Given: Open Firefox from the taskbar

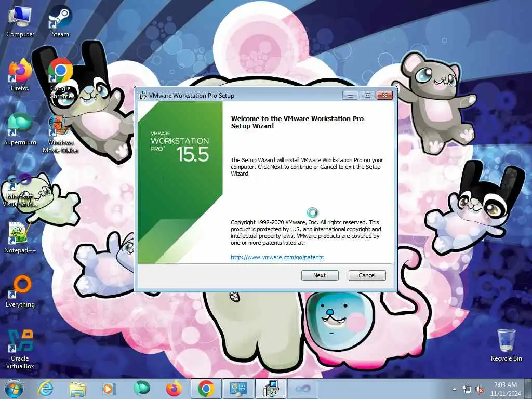Looking at the screenshot, I should (174, 389).
